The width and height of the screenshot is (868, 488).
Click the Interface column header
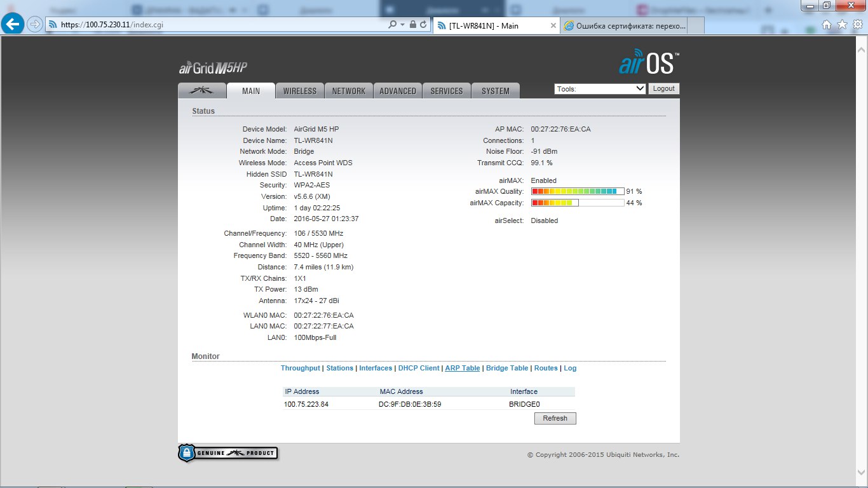(x=524, y=391)
